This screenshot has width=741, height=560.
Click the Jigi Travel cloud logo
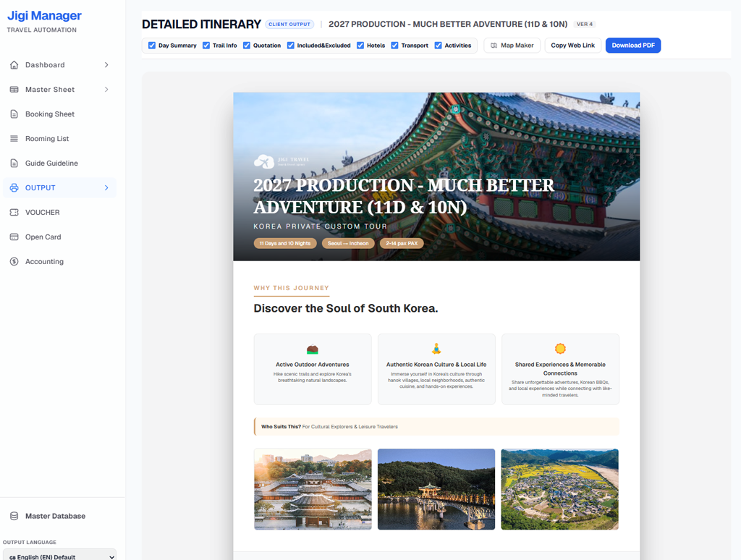tap(264, 161)
